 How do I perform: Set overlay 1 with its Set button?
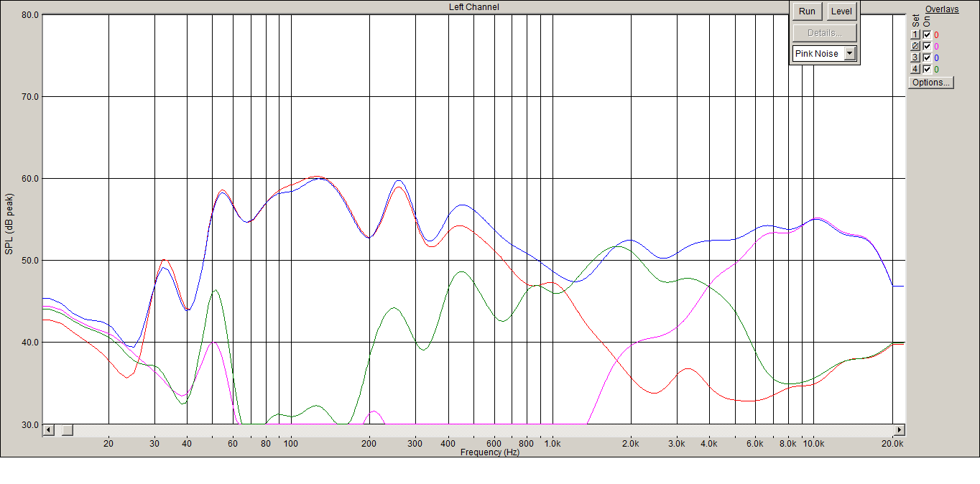point(915,34)
